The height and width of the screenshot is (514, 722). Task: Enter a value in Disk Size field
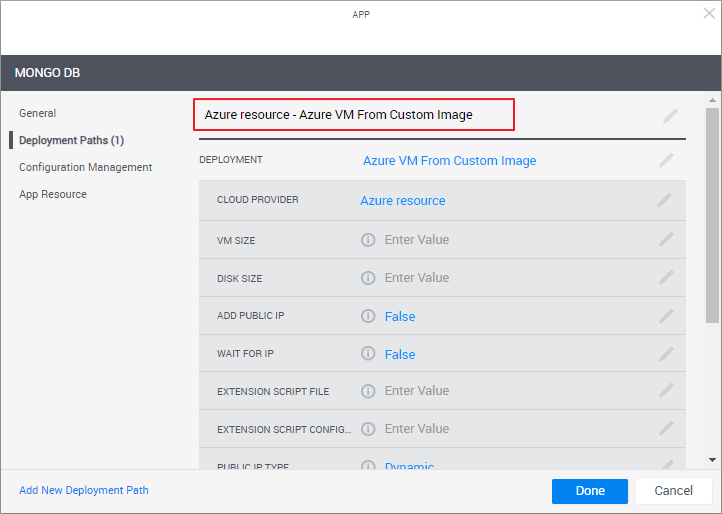pos(417,278)
